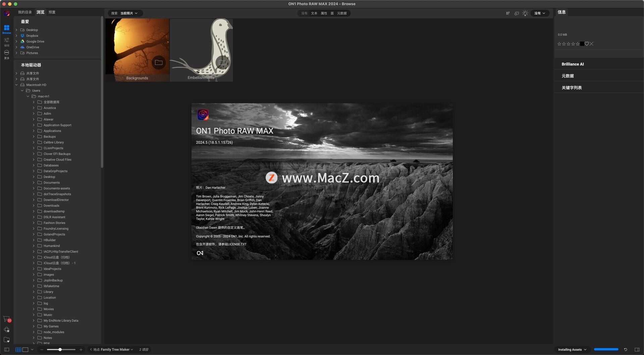Expand the Creative Cloud Files folder
This screenshot has width=644, height=355.
pos(34,160)
